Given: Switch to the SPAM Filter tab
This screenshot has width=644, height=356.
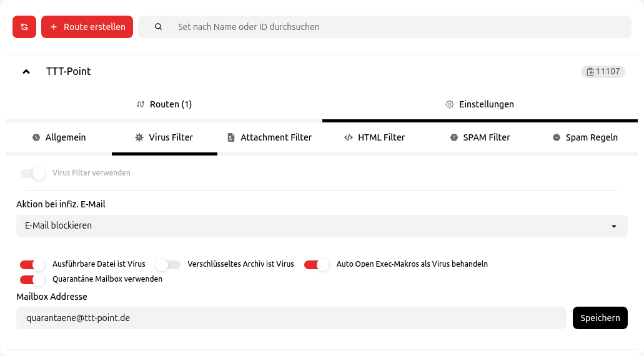Looking at the screenshot, I should (480, 137).
